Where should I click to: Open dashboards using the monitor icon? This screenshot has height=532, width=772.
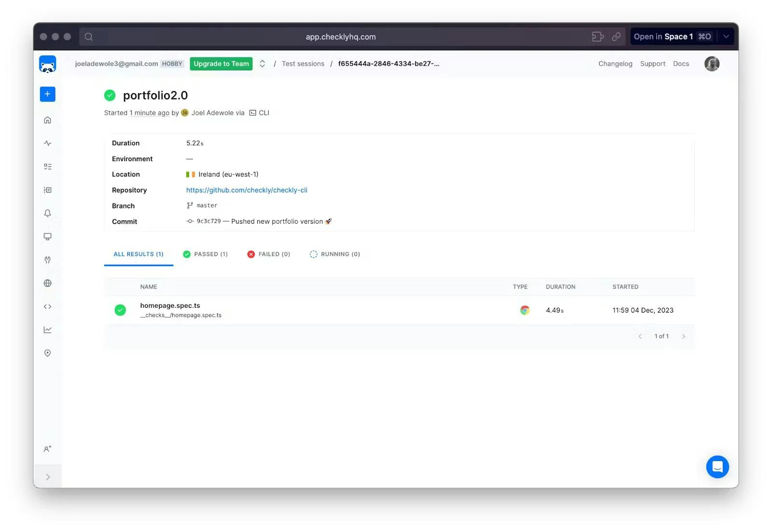[47, 236]
